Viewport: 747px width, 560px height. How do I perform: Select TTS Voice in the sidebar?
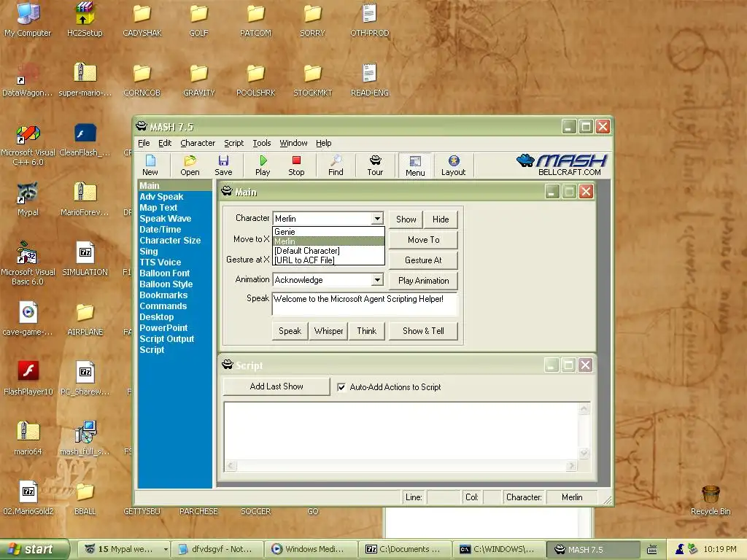(160, 262)
